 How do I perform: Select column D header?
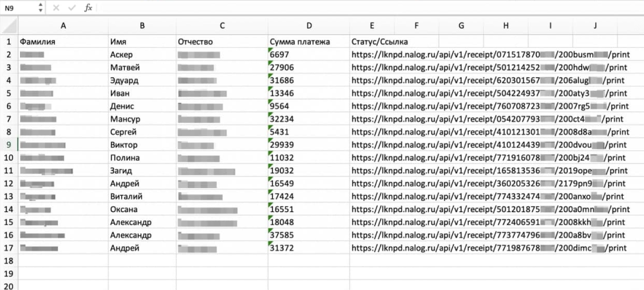309,26
